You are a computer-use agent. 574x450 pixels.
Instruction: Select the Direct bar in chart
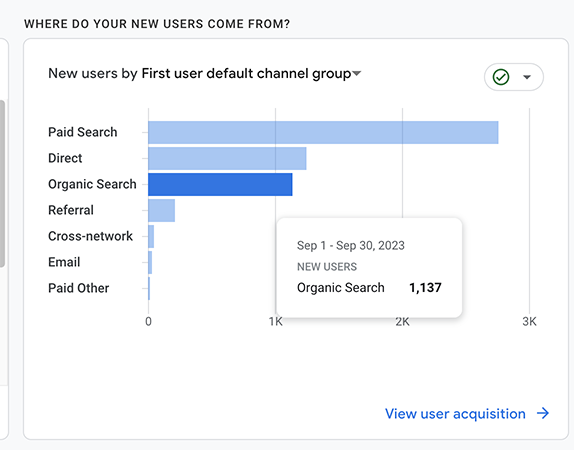pyautogui.click(x=227, y=159)
